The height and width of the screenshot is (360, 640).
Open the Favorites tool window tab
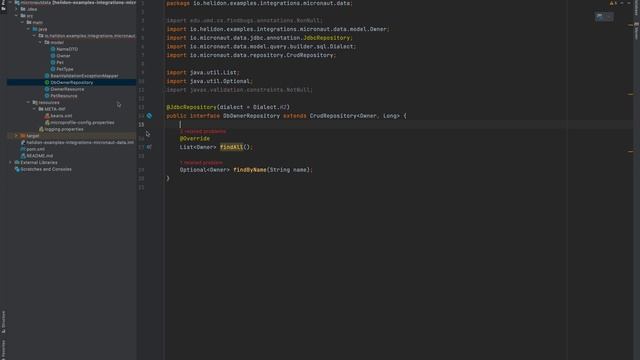3,350
